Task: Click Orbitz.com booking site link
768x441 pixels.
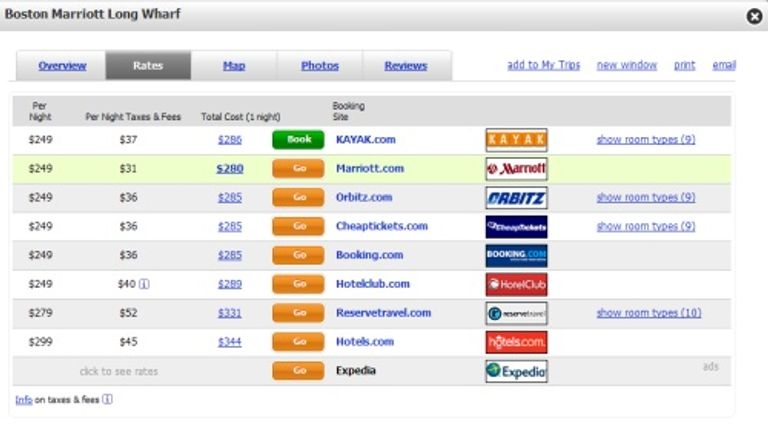Action: coord(364,197)
